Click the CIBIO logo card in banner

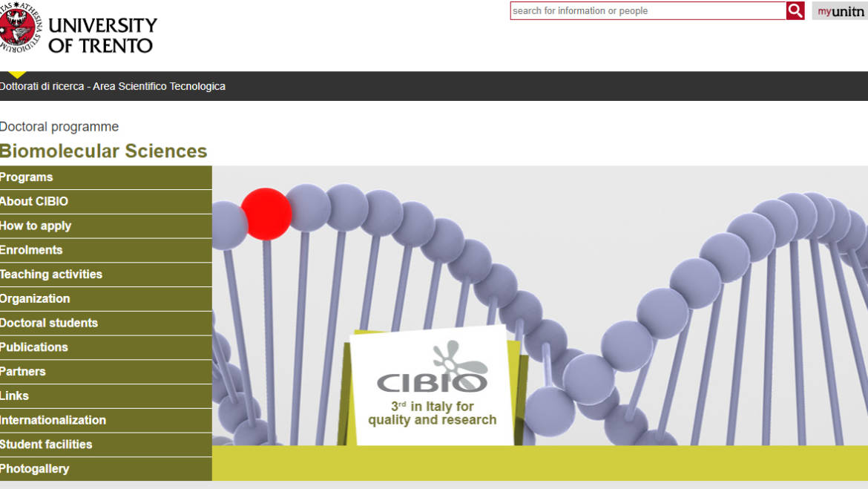tap(433, 386)
